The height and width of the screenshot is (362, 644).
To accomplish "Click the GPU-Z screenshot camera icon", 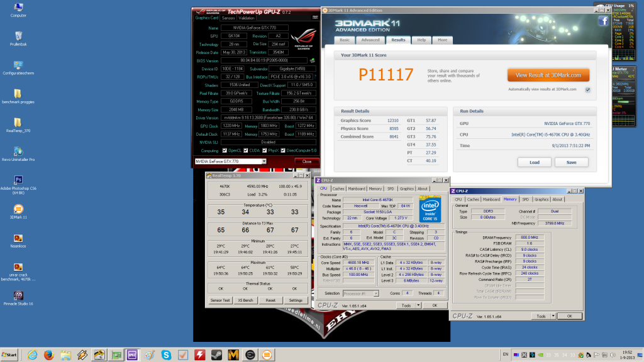I will [x=315, y=18].
